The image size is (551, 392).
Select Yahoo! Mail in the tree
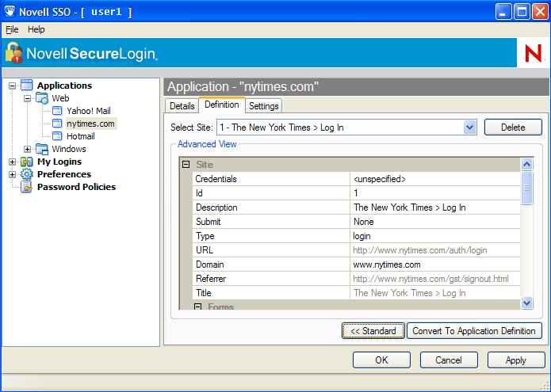(89, 111)
